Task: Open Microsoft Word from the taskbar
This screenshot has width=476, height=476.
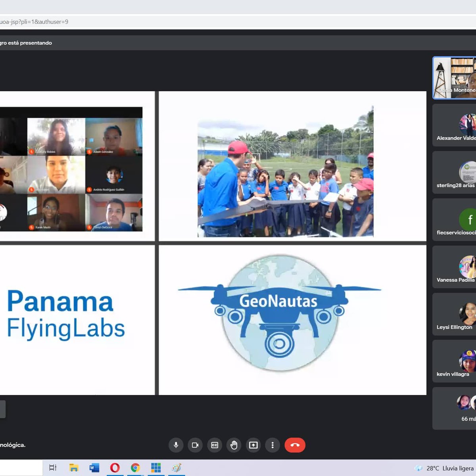Action: 94,468
